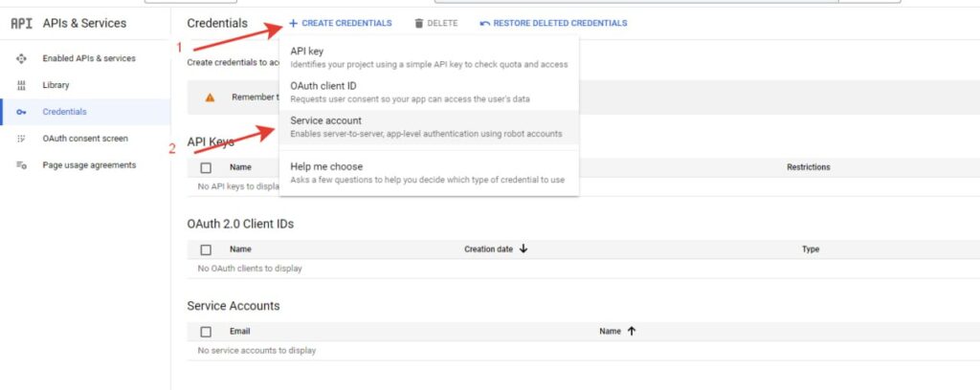980x390 pixels.
Task: Click the Creation date column header
Action: 488,249
